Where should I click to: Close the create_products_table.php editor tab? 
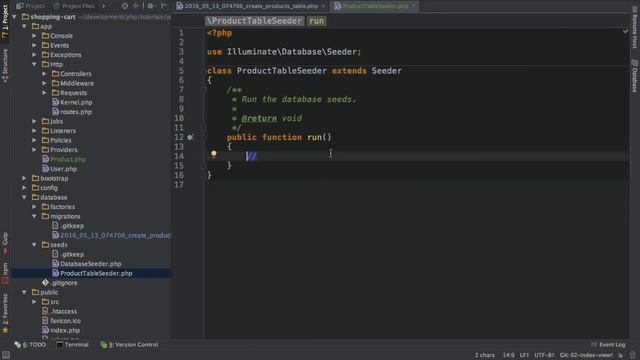coord(323,6)
